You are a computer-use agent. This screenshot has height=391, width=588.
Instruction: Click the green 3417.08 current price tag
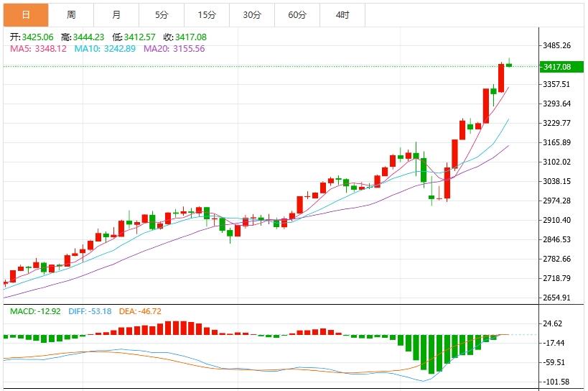(559, 67)
